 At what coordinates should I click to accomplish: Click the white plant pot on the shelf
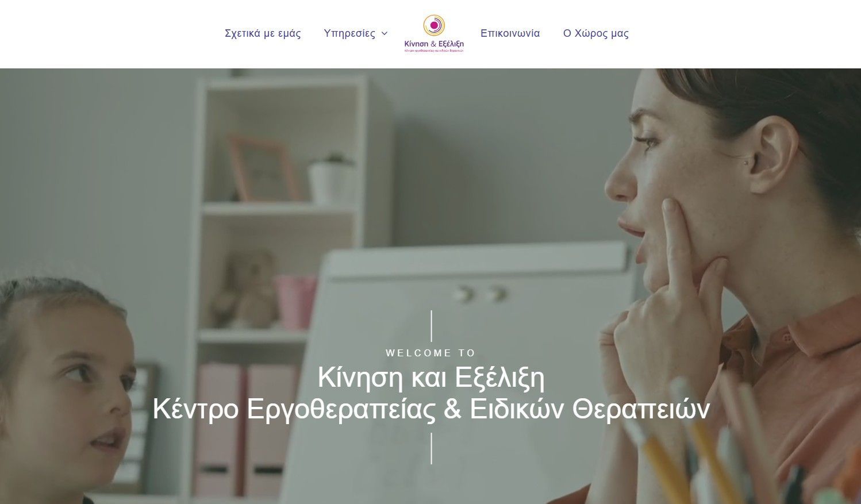pos(331,180)
